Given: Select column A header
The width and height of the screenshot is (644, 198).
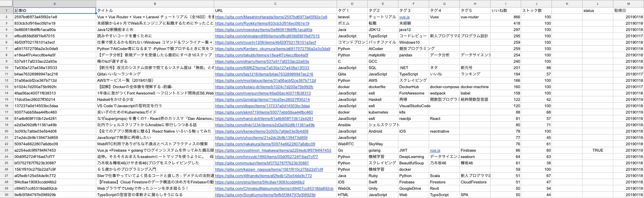Looking at the screenshot, I should [x=55, y=4].
